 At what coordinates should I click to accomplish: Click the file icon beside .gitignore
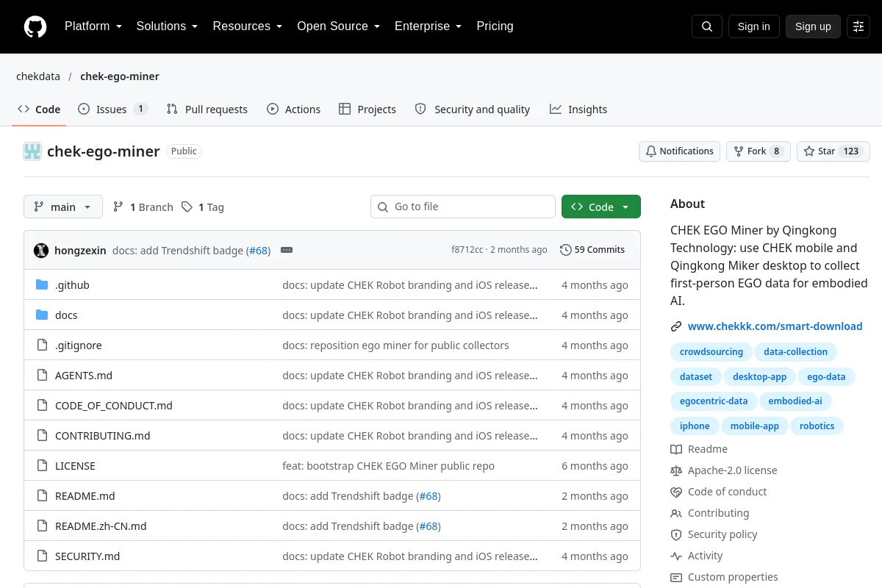(42, 345)
